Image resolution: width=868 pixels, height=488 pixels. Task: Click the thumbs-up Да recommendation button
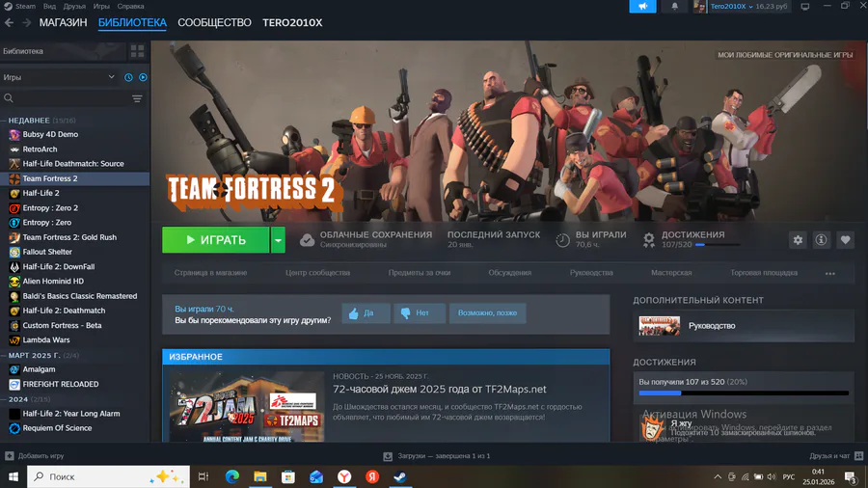(366, 313)
